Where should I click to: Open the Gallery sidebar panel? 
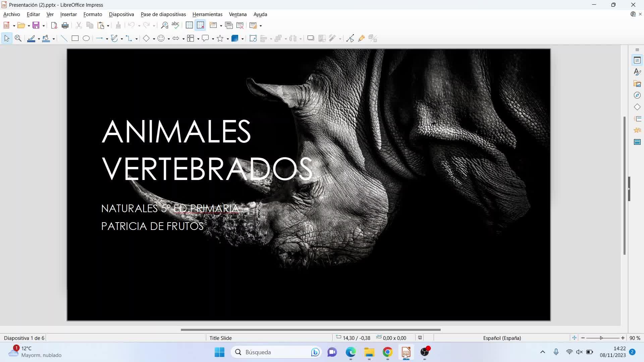(x=637, y=84)
